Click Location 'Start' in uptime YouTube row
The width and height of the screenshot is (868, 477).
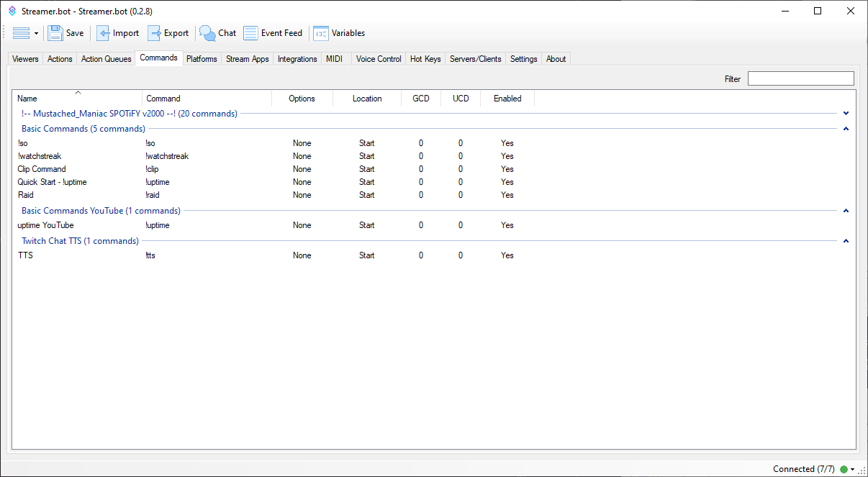[x=367, y=225]
